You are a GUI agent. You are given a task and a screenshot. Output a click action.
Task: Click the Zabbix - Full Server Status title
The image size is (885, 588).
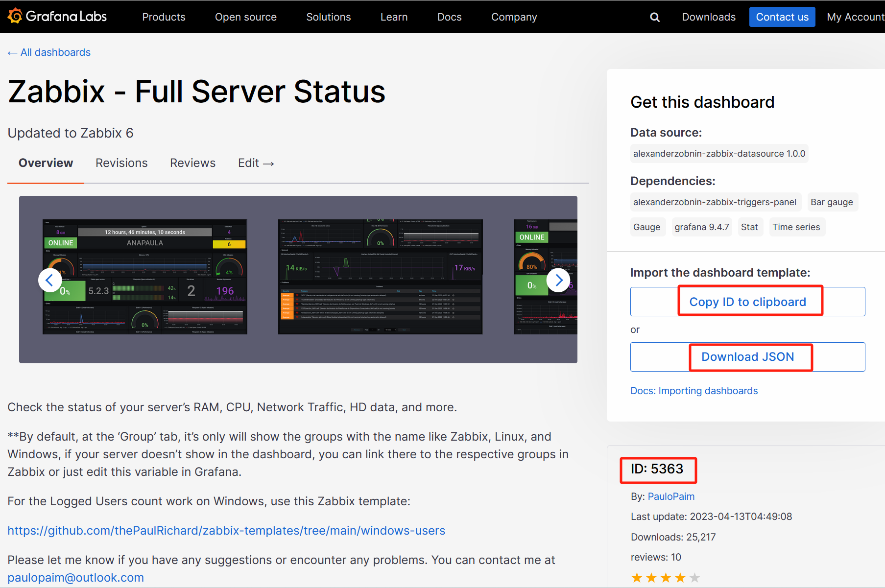tap(197, 92)
